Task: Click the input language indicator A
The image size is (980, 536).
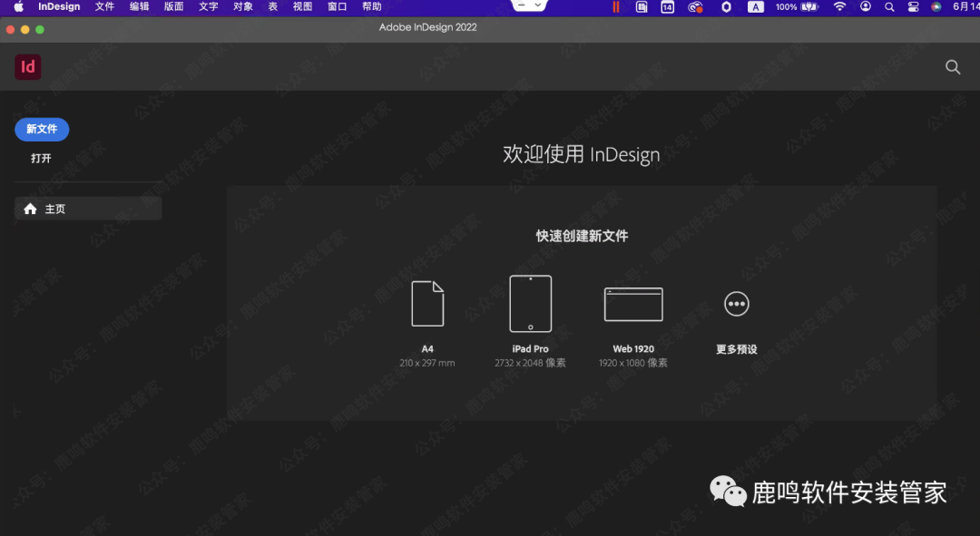Action: 756,7
